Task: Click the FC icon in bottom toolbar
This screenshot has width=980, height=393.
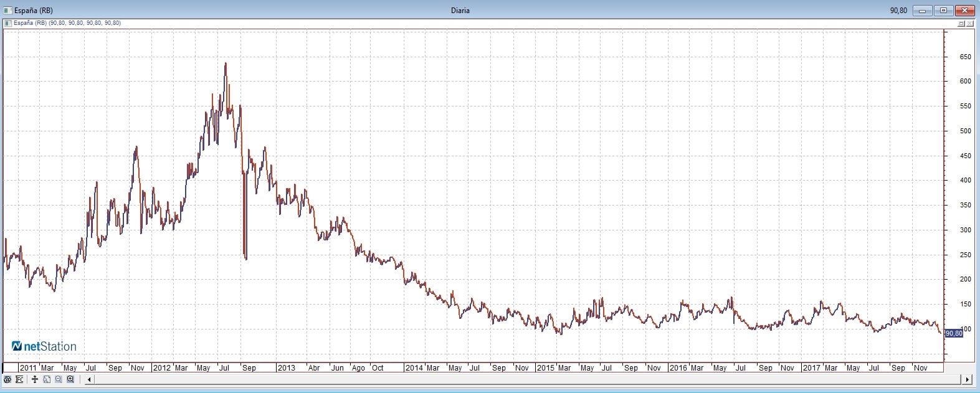Action: [19, 379]
